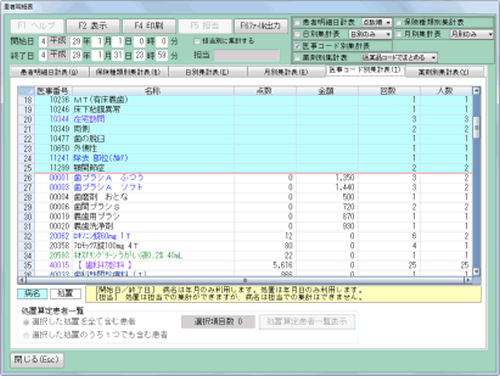This screenshot has width=500, height=380.
Task: Click the table scrollbar down arrow
Action: pos(476,271)
